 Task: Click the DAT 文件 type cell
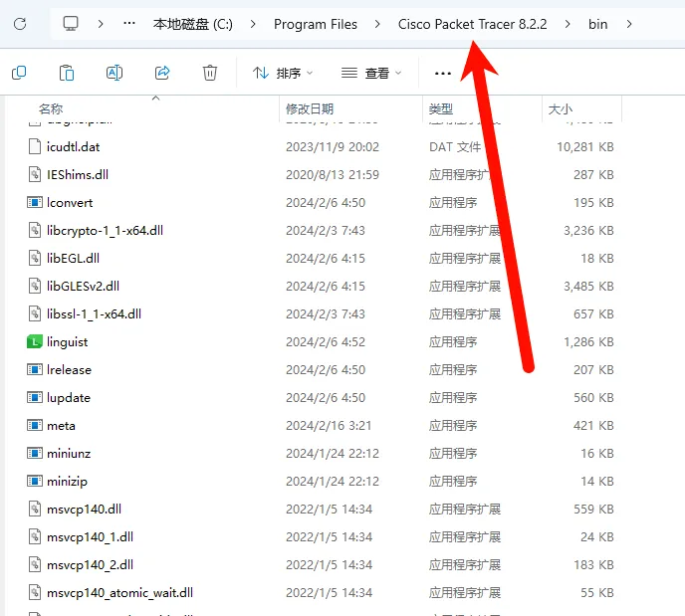pyautogui.click(x=455, y=146)
